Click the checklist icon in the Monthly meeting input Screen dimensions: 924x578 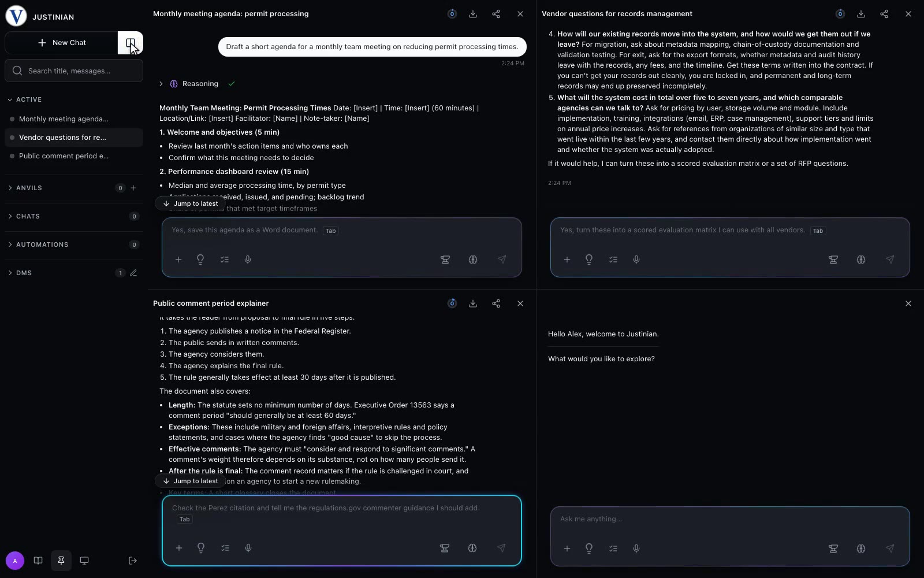pyautogui.click(x=225, y=260)
